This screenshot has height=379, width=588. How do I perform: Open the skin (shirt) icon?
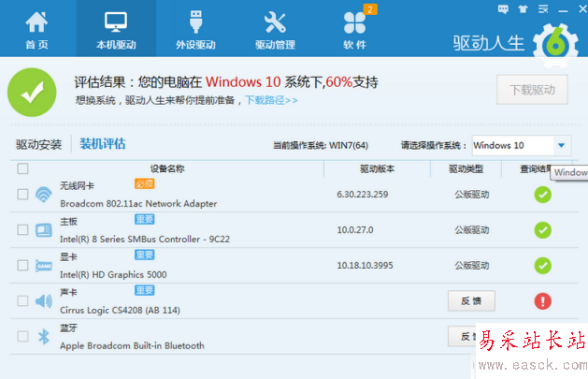pyautogui.click(x=523, y=9)
